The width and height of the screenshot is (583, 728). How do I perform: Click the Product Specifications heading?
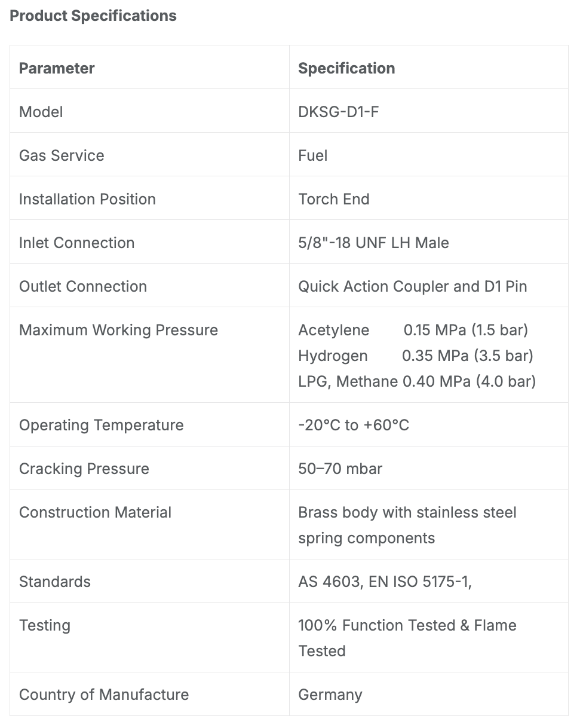coord(93,16)
